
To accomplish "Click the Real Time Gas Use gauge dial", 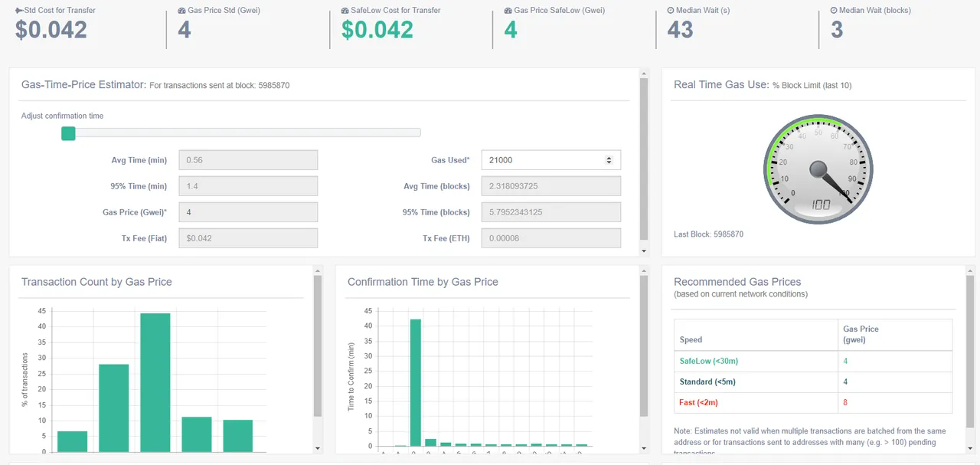I will tap(818, 169).
